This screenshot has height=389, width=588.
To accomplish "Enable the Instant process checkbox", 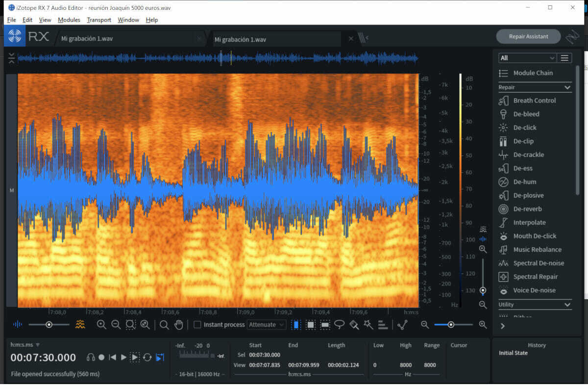I will pos(197,325).
